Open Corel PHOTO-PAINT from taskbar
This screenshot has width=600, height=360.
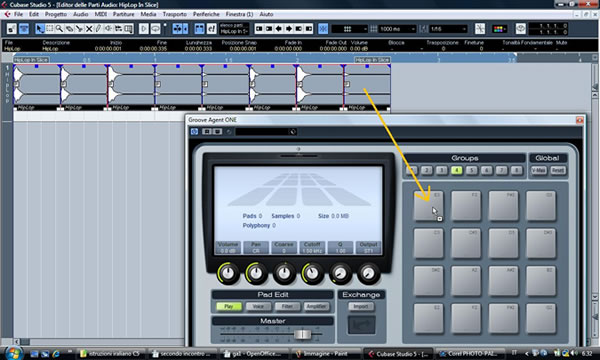471,354
